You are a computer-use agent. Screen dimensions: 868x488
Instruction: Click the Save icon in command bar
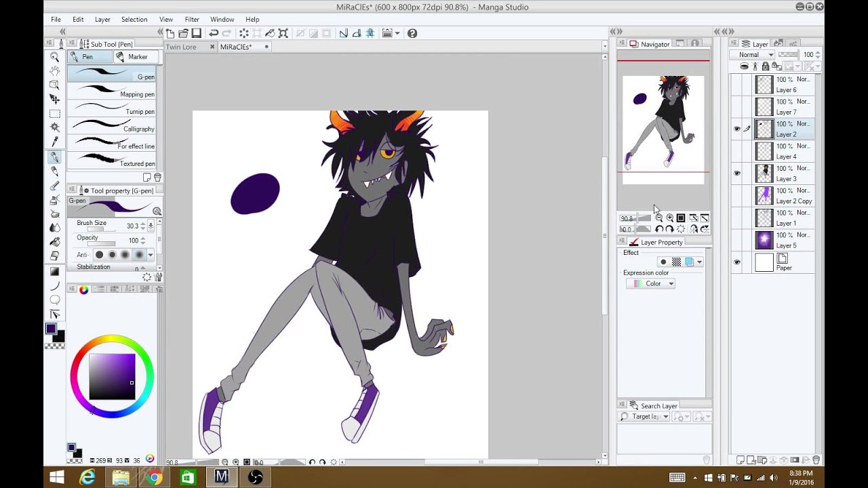pyautogui.click(x=196, y=33)
